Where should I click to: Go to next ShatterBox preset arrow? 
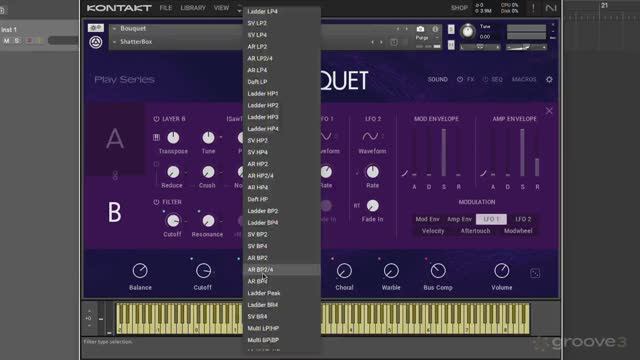click(x=381, y=42)
